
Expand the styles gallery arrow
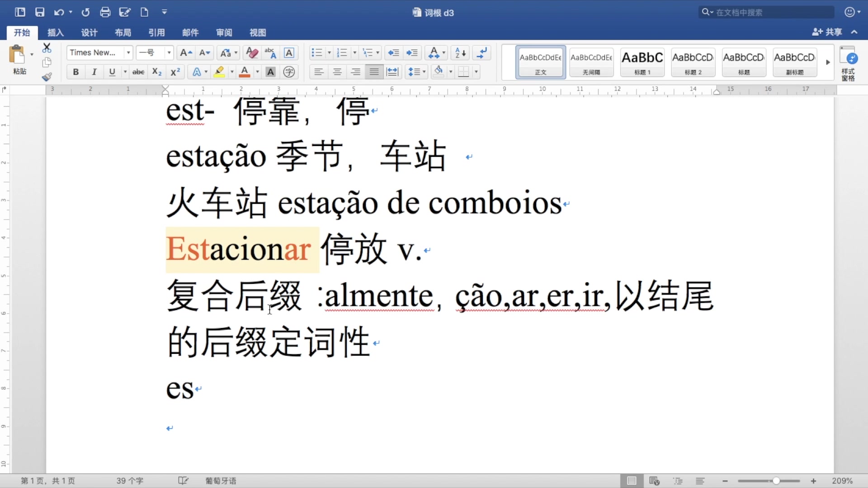pyautogui.click(x=828, y=62)
